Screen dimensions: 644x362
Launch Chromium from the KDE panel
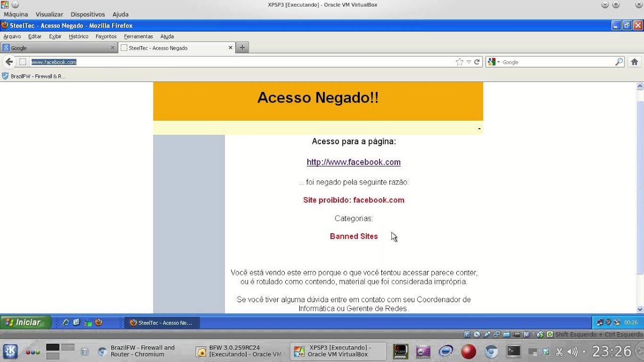491,351
